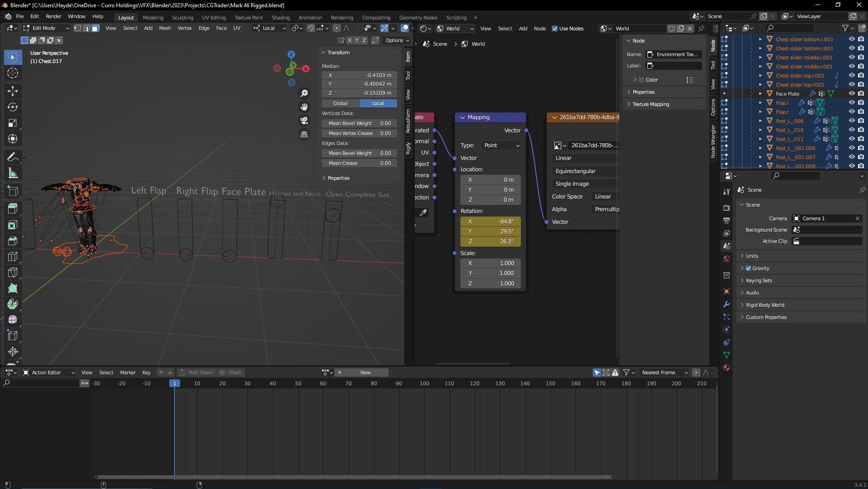Enable face select mode
Viewport: 868px width, 489px height.
coord(95,28)
